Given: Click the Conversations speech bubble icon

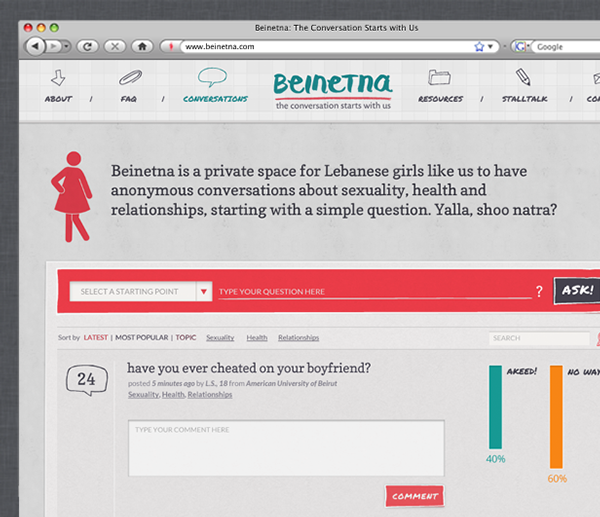Looking at the screenshot, I should click(x=212, y=77).
